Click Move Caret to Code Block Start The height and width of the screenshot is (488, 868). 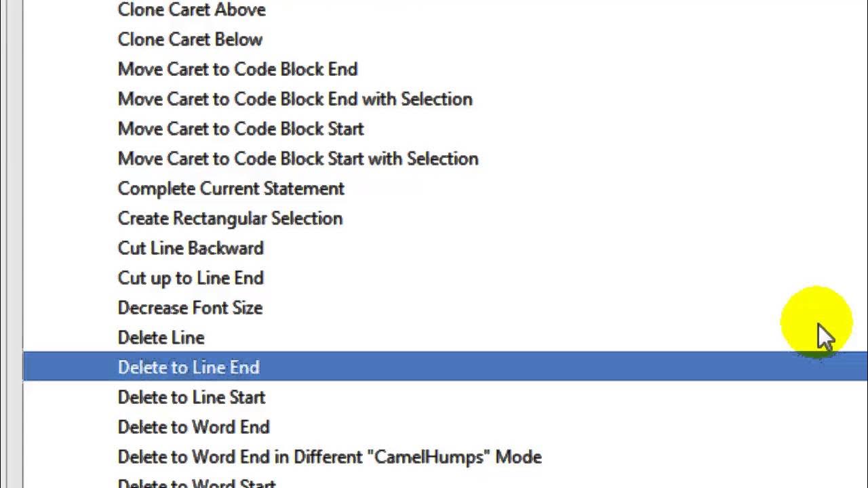(241, 129)
